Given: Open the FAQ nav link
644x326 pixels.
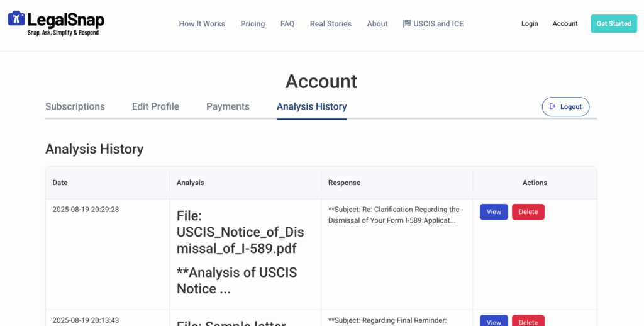Looking at the screenshot, I should (287, 24).
